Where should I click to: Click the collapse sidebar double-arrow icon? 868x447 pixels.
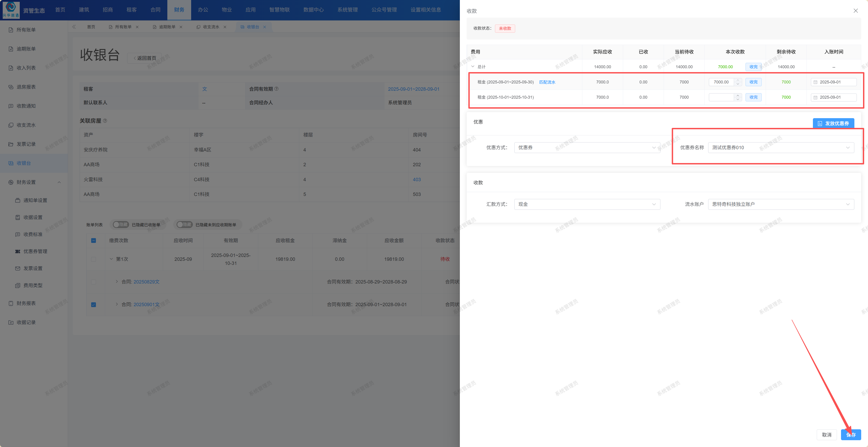(x=74, y=27)
